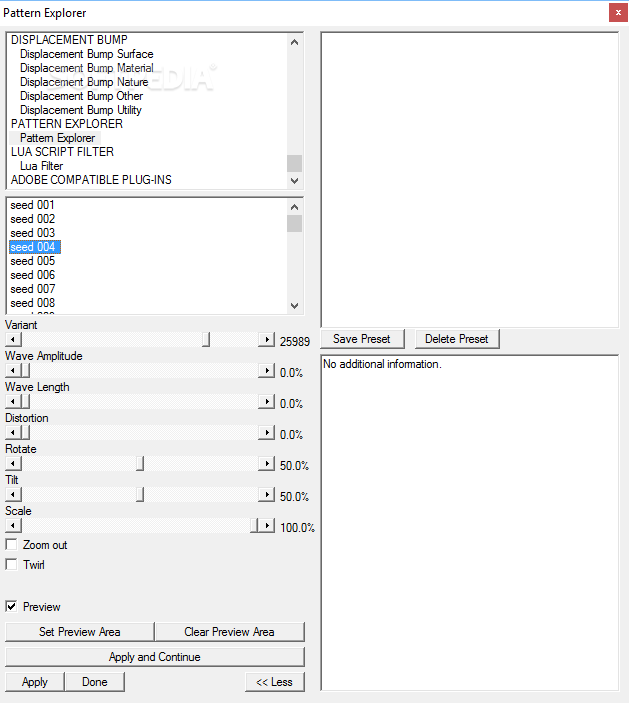629x703 pixels.
Task: Select preset seed 008
Action: point(32,303)
